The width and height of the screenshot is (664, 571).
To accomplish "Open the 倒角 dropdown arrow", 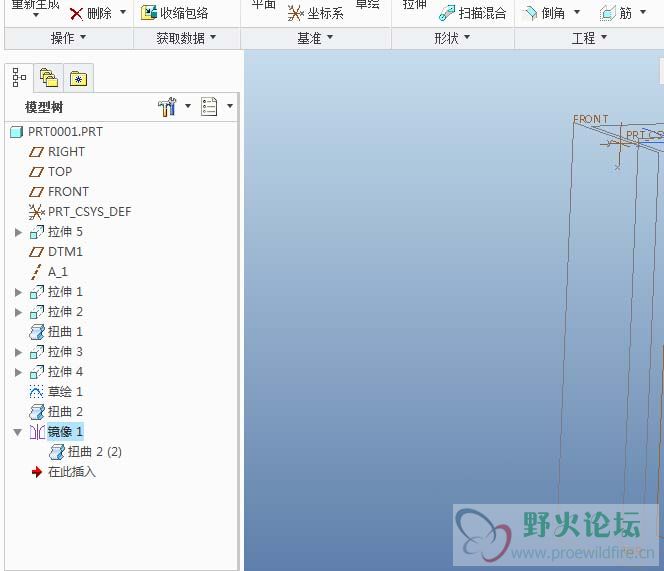I will (577, 12).
